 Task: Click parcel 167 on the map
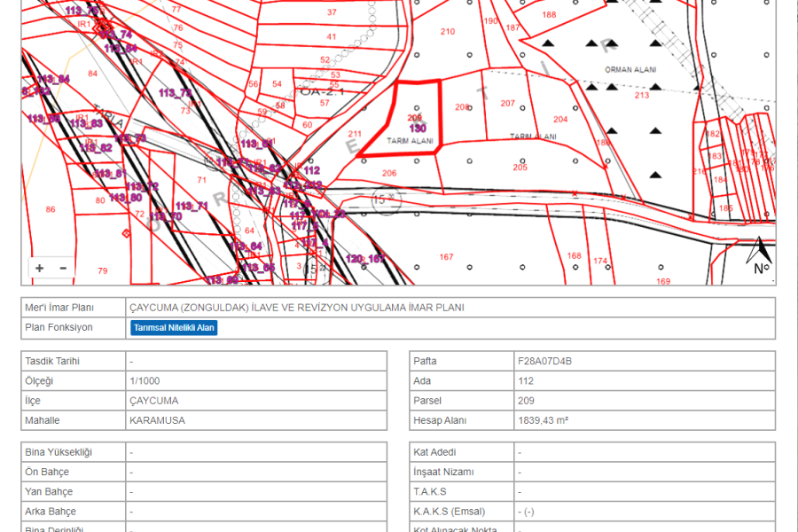446,257
